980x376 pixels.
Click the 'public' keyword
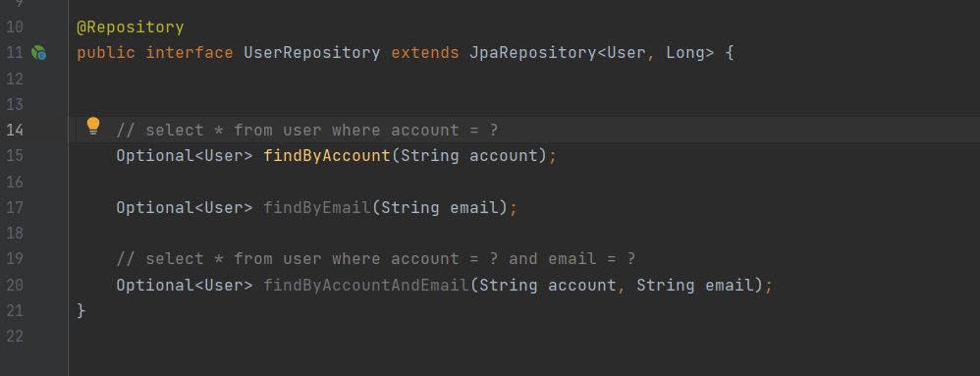pyautogui.click(x=106, y=53)
